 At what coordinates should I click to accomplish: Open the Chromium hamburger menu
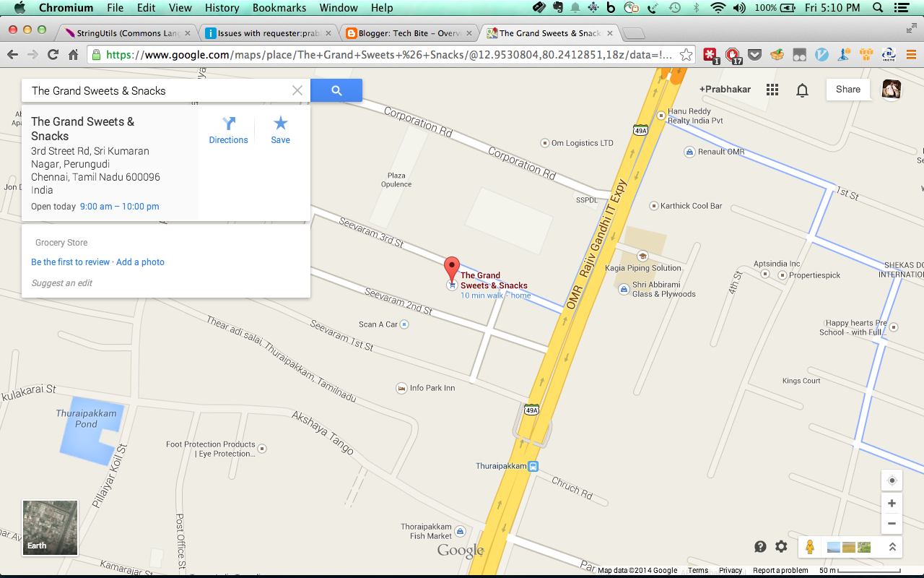pos(910,55)
